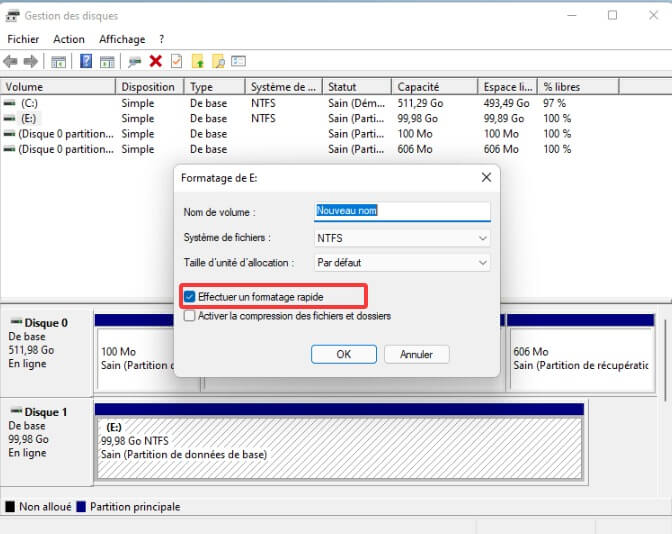Click the Gestion des disques title icon
Image resolution: width=672 pixels, height=534 pixels.
coord(12,16)
